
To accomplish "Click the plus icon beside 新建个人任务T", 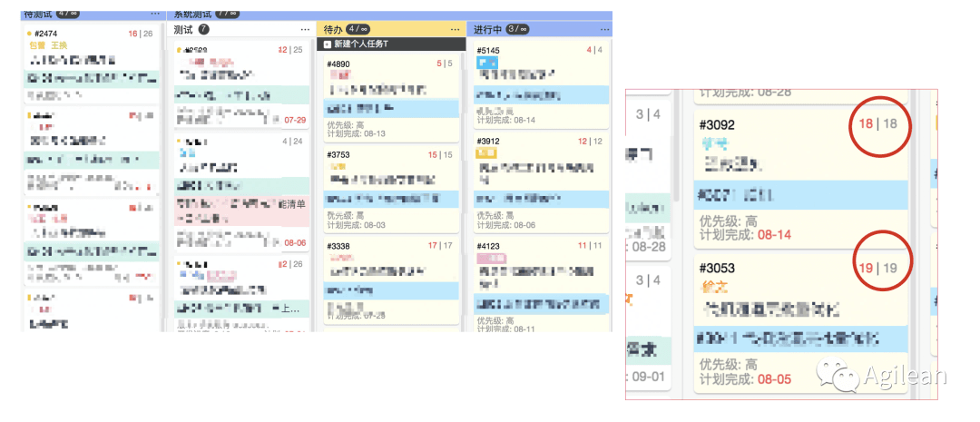I will point(327,44).
